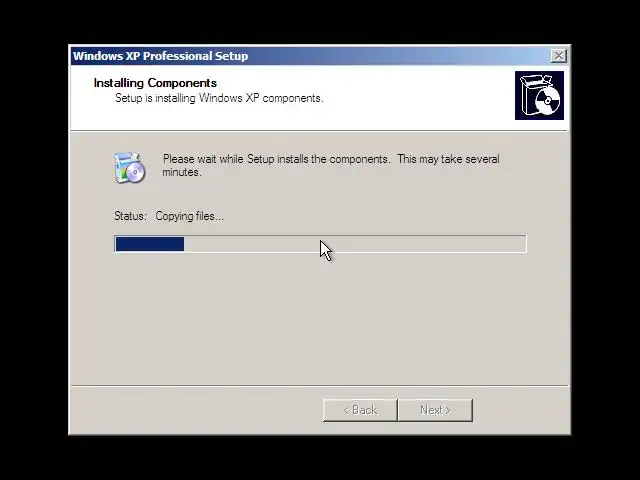Viewport: 640px width, 480px height.
Task: Click the 'Installing Components' heading
Action: pos(155,83)
